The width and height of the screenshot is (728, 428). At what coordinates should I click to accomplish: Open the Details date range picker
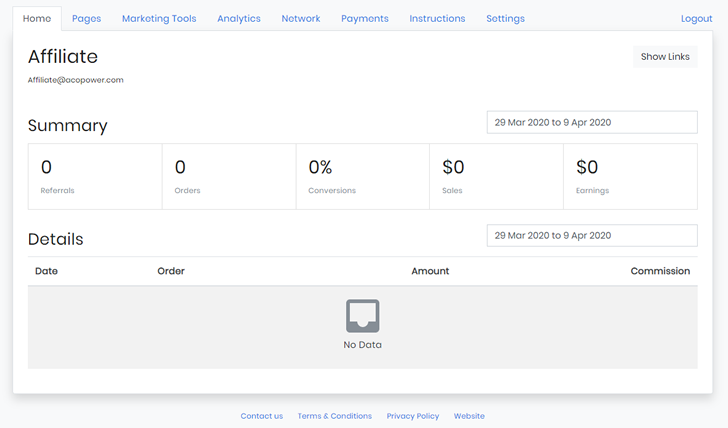click(x=591, y=235)
